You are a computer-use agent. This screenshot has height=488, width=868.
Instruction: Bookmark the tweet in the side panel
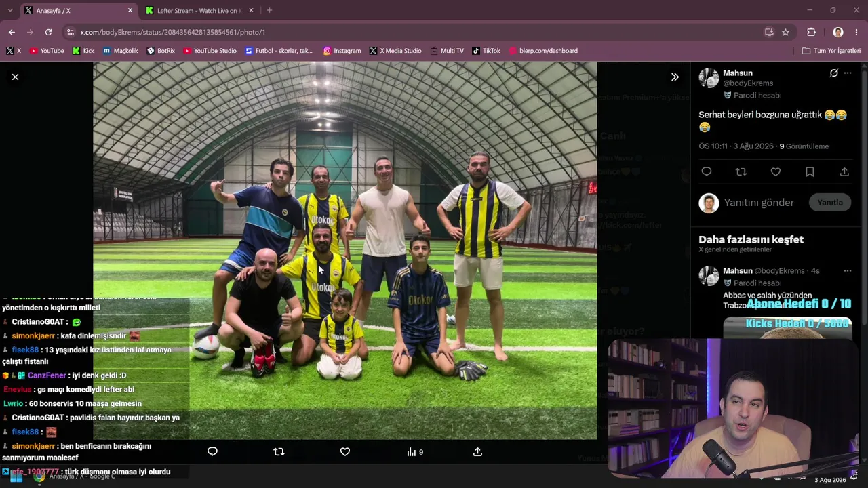click(810, 172)
